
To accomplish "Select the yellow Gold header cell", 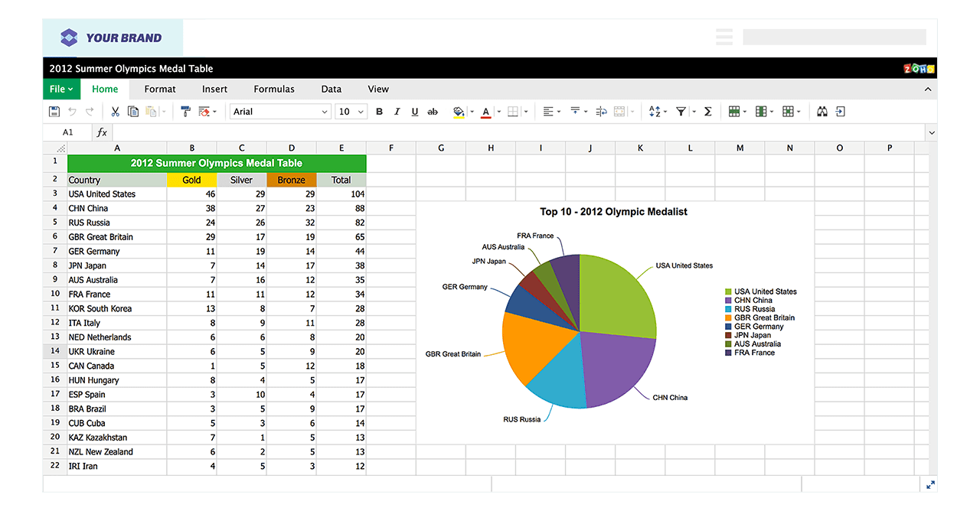I will [191, 180].
